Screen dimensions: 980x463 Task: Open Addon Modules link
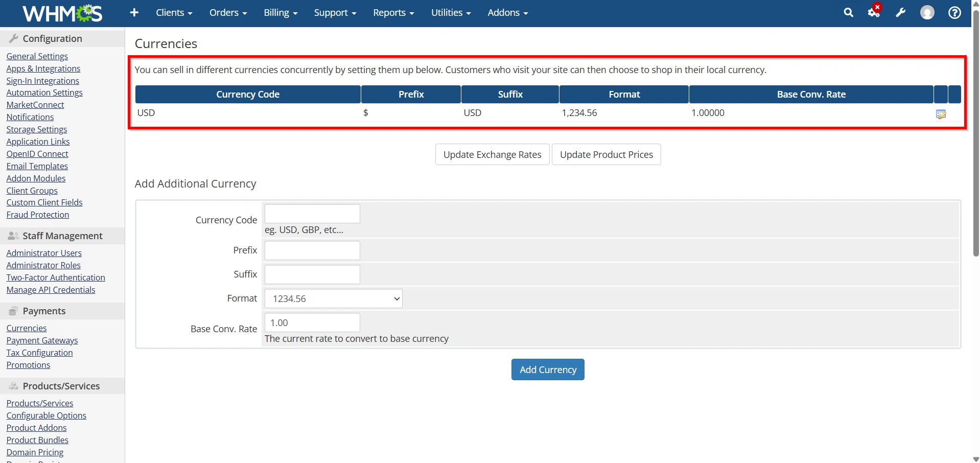click(x=36, y=178)
